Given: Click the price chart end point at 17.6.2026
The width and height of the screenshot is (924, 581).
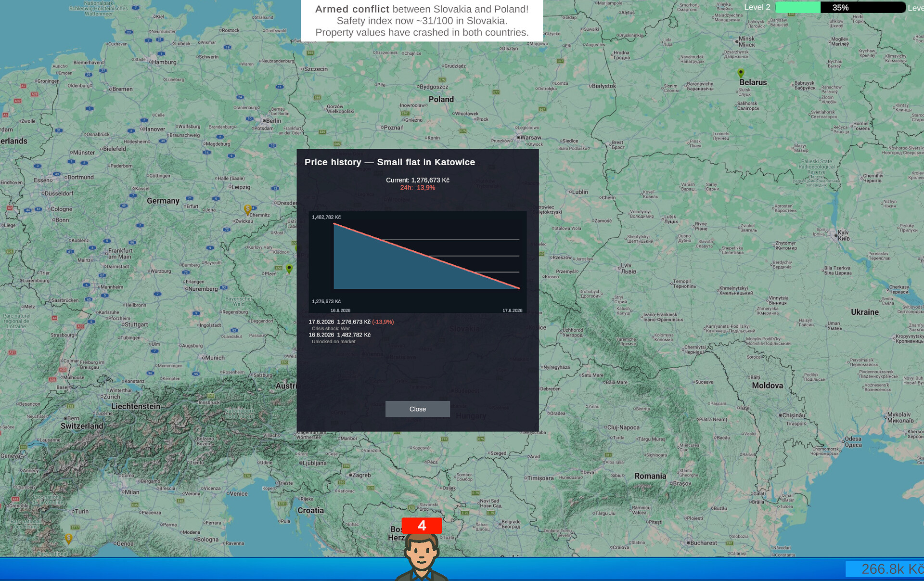Looking at the screenshot, I should click(519, 288).
